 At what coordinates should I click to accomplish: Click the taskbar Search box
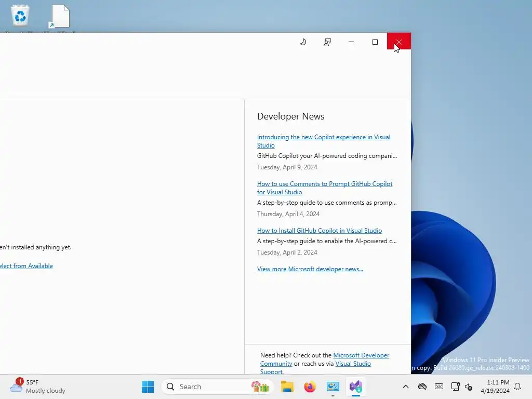tap(217, 387)
